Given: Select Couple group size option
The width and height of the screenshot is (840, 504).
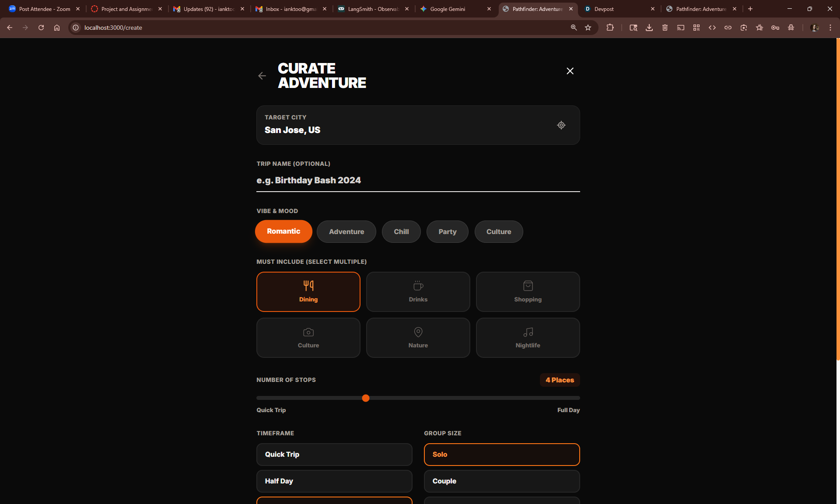Looking at the screenshot, I should [501, 481].
